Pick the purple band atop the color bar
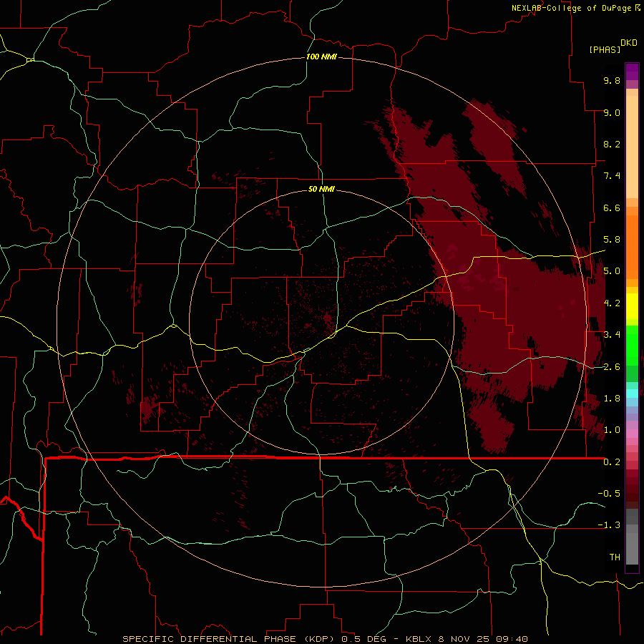This screenshot has height=644, width=644. click(x=632, y=72)
